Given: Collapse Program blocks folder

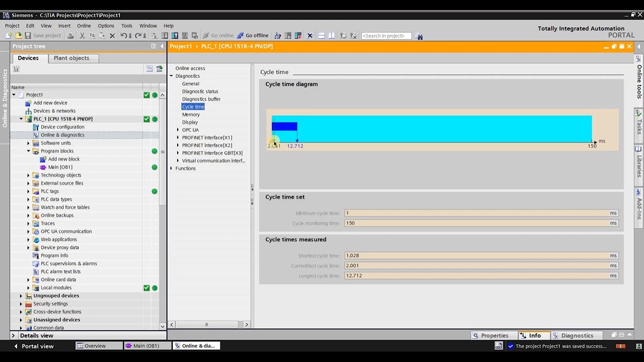Looking at the screenshot, I should point(29,151).
